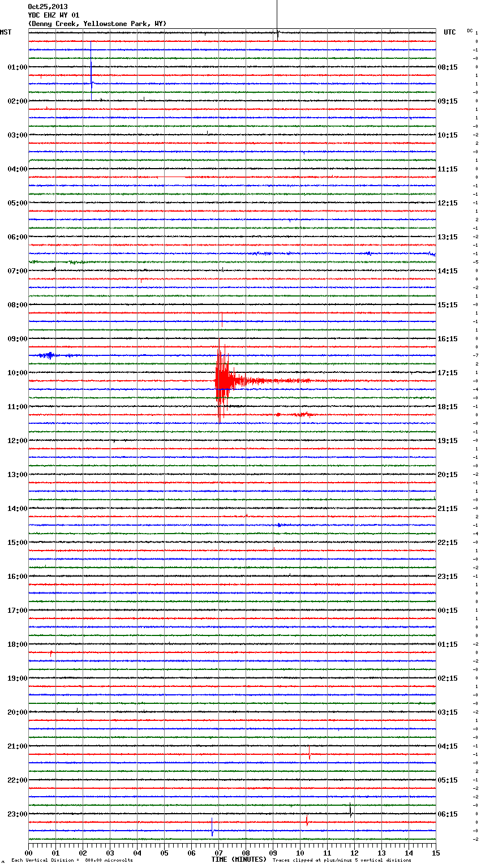481x868 pixels.
Task: Select the 04:00 MST time label
Action: [x=18, y=169]
